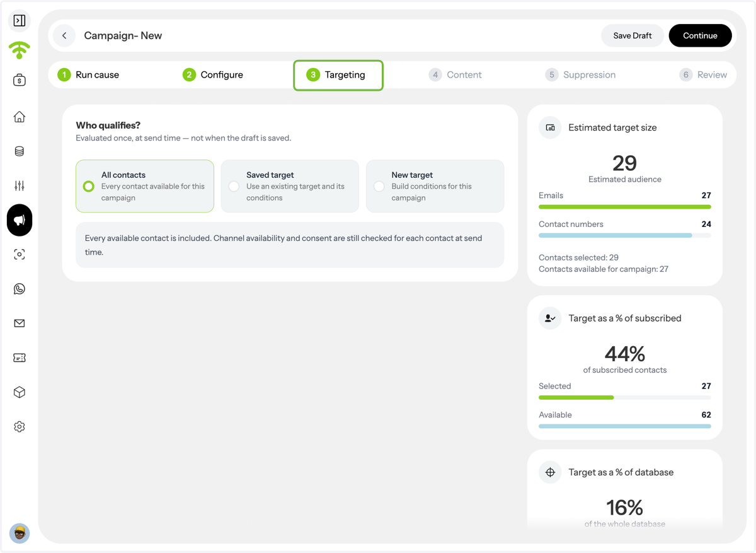Click the Estimated target size heading
Screen dimensions: 756x553
612,127
